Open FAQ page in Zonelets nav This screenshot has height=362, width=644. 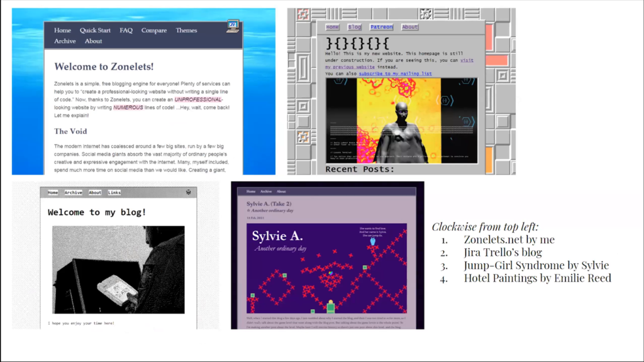(126, 30)
